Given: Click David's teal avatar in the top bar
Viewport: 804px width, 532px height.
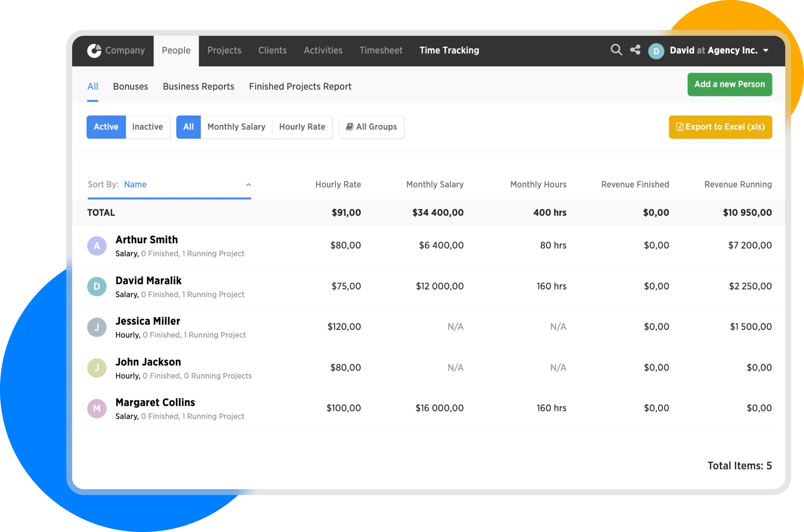Looking at the screenshot, I should 656,51.
